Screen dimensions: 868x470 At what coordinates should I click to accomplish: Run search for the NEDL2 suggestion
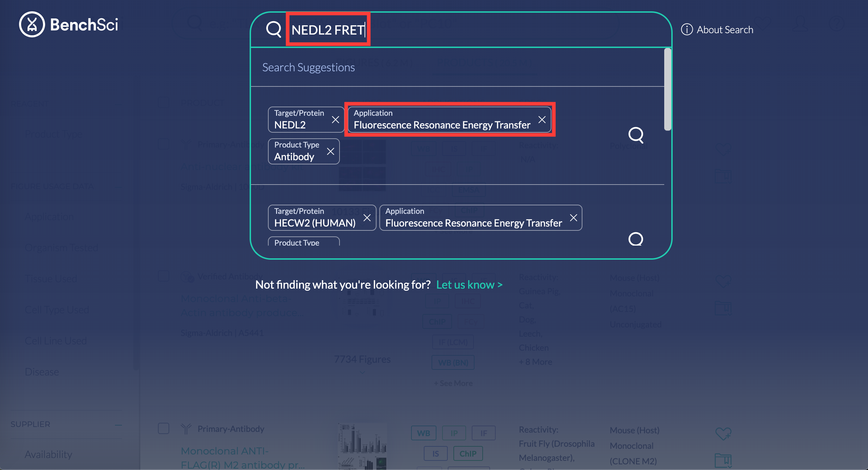click(x=636, y=135)
